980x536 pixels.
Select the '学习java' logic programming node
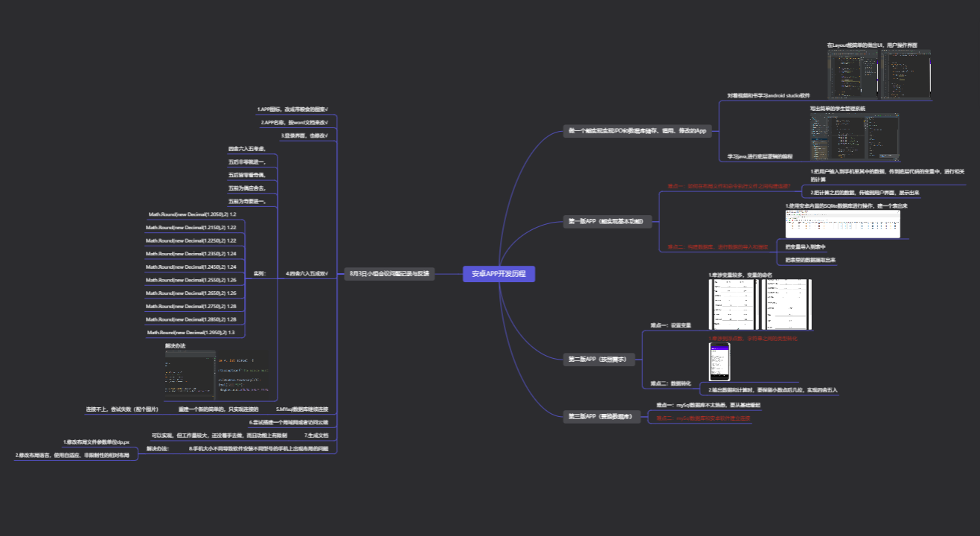[760, 157]
